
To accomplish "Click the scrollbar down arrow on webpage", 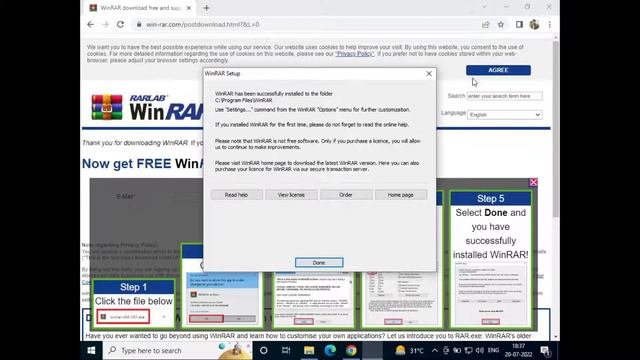I will pos(556,337).
